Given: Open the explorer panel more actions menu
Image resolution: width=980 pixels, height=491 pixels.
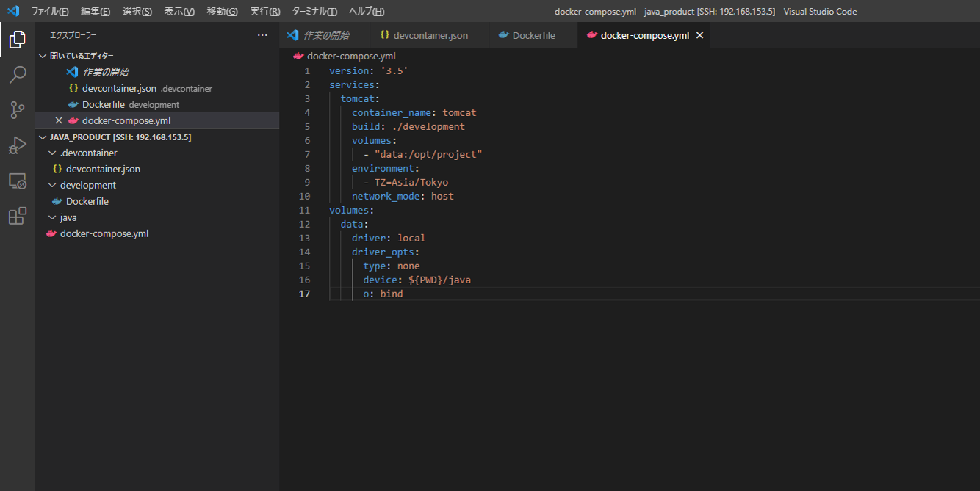Looking at the screenshot, I should pos(262,34).
